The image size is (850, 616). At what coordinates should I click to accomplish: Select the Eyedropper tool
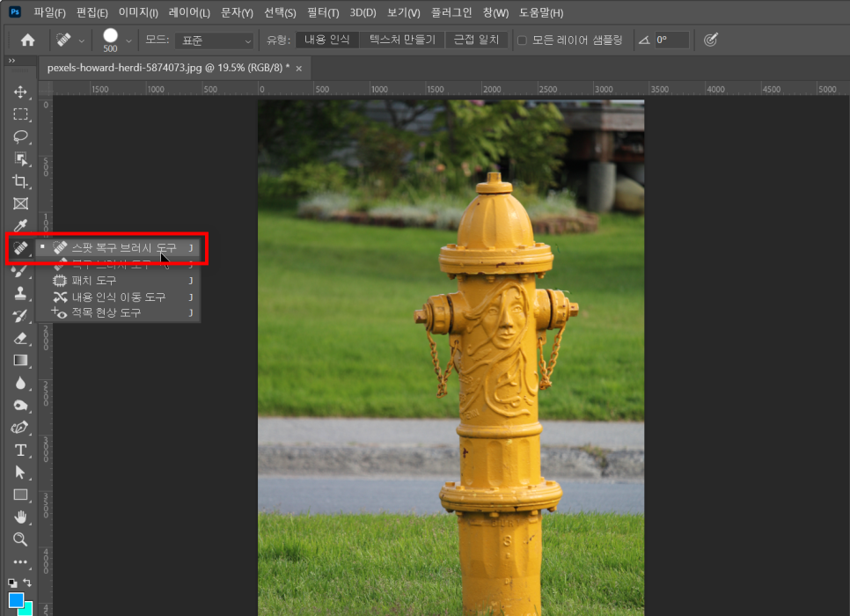click(x=20, y=225)
